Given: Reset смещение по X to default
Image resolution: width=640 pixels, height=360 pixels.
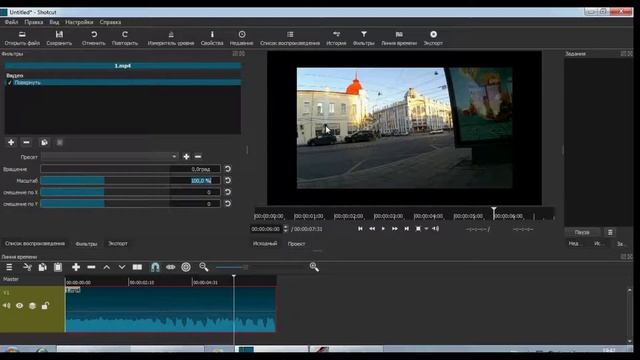Looking at the screenshot, I should click(x=228, y=192).
